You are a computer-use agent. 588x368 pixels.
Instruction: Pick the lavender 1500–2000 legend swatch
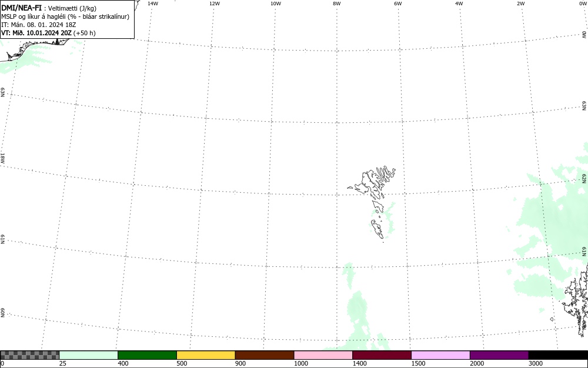[x=440, y=355]
